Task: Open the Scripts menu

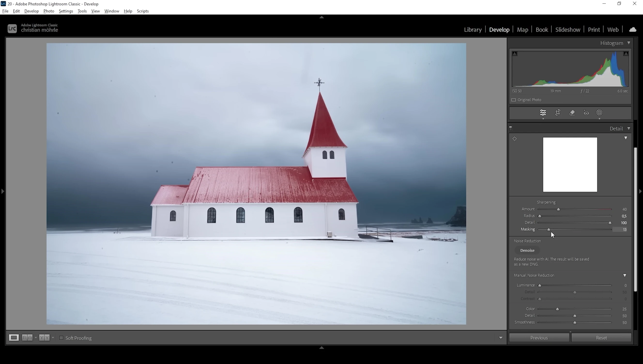Action: tap(143, 11)
